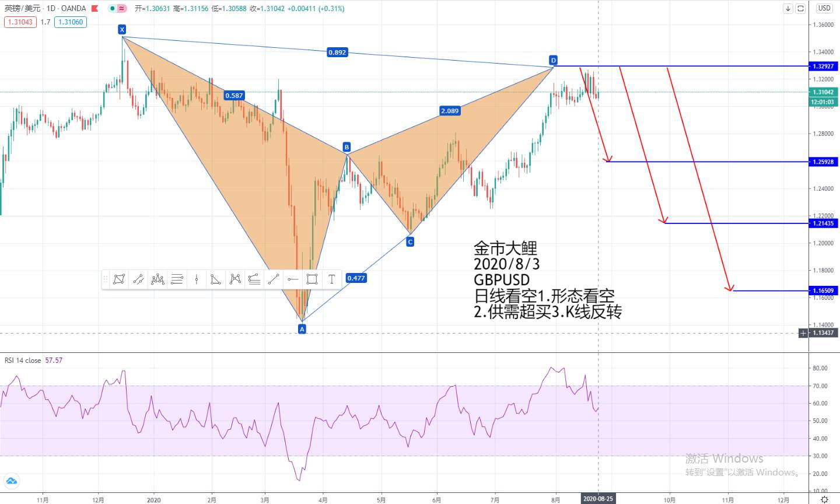
Task: Open chart settings gear icon
Action: pyautogui.click(x=824, y=500)
